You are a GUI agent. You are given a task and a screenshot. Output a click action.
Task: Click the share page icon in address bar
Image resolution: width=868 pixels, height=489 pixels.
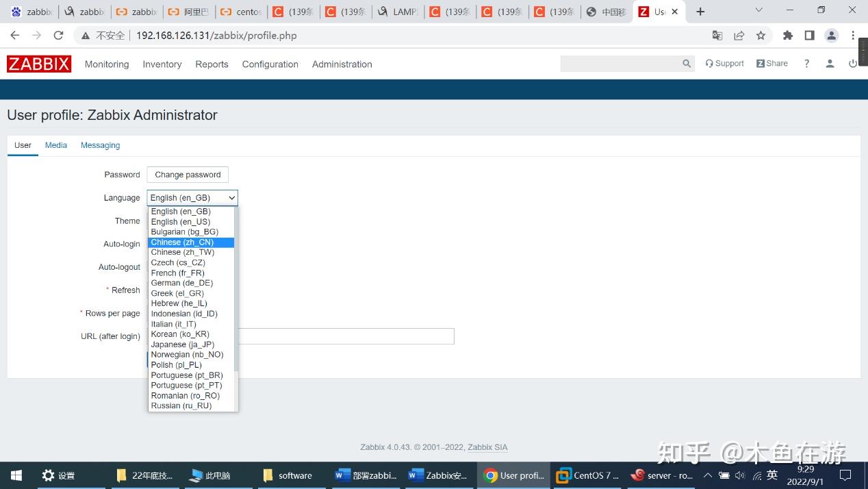[x=739, y=36]
